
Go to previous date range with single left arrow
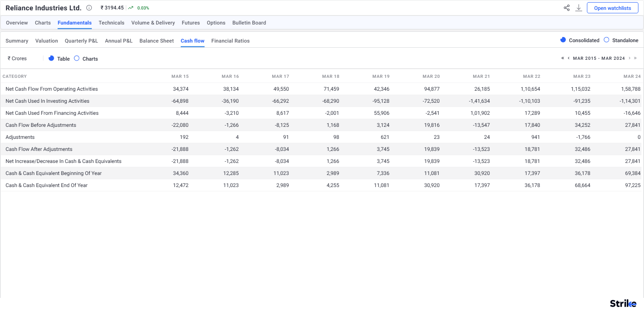[569, 58]
